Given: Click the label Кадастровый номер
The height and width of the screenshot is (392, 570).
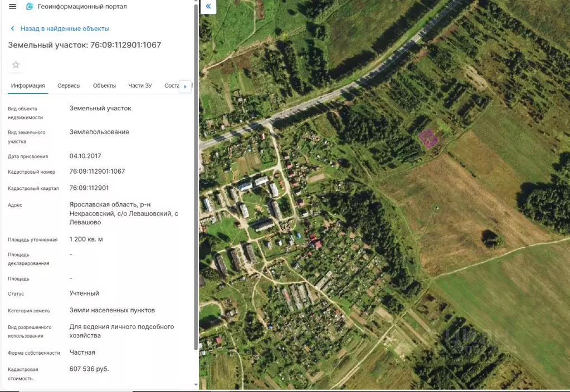Looking at the screenshot, I should tap(32, 172).
